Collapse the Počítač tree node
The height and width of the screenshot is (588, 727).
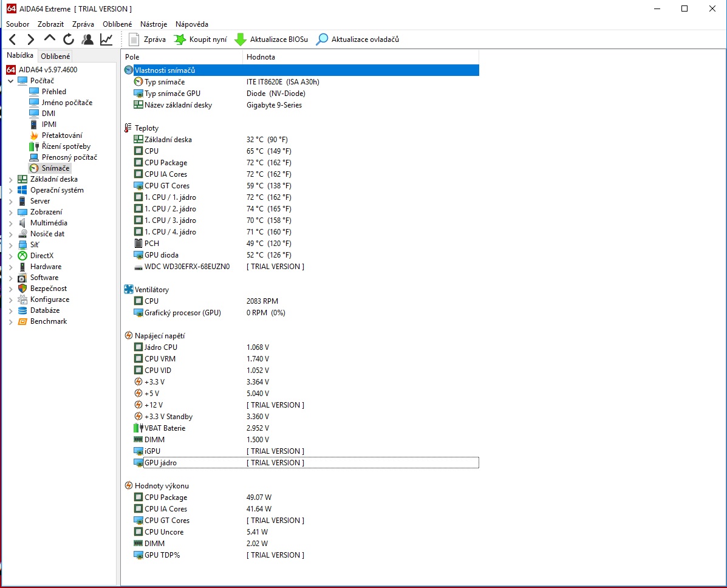11,81
